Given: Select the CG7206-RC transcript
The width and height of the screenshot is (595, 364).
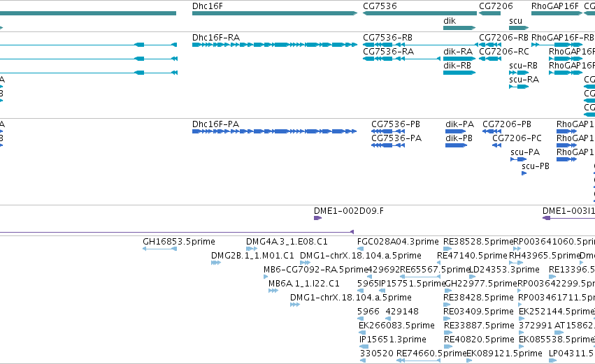Looking at the screenshot, I should point(490,59).
